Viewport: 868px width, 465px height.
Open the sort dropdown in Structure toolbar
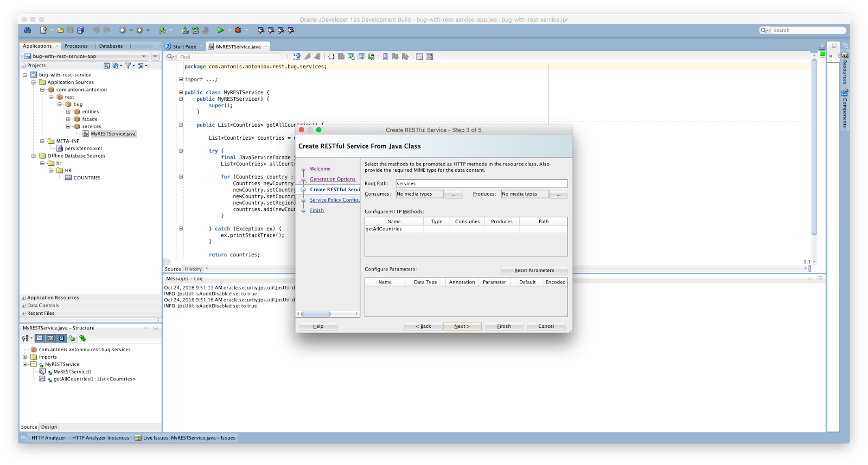27,338
